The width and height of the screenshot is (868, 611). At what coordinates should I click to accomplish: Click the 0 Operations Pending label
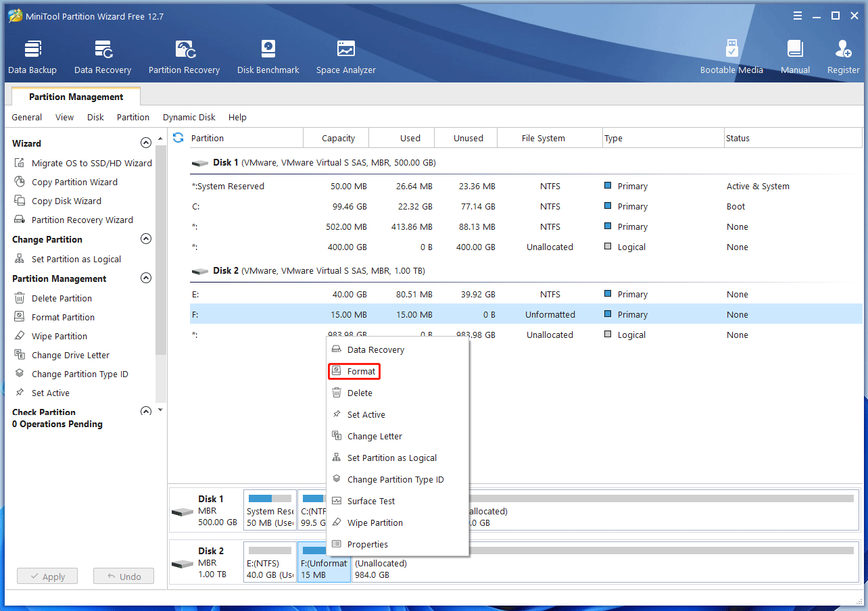(x=57, y=424)
